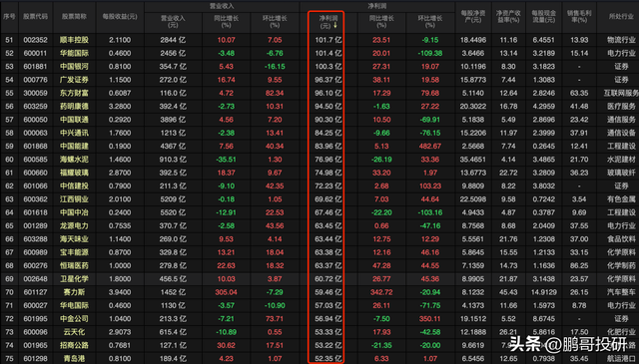Image resolution: width=639 pixels, height=364 pixels.
Task: Click 每股现金流量 column header
Action: (543, 17)
